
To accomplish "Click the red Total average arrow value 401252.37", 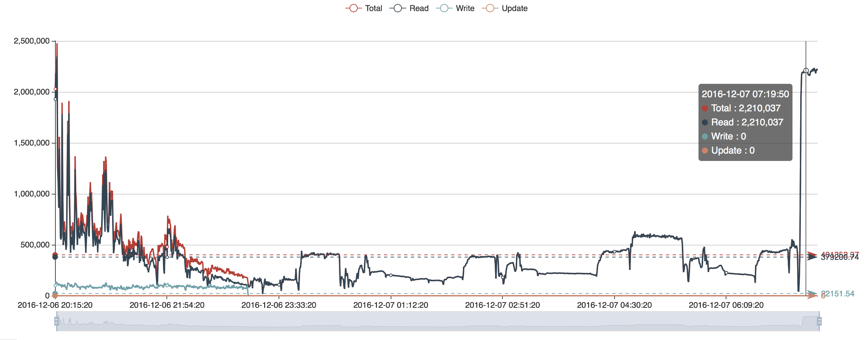I will tap(839, 254).
